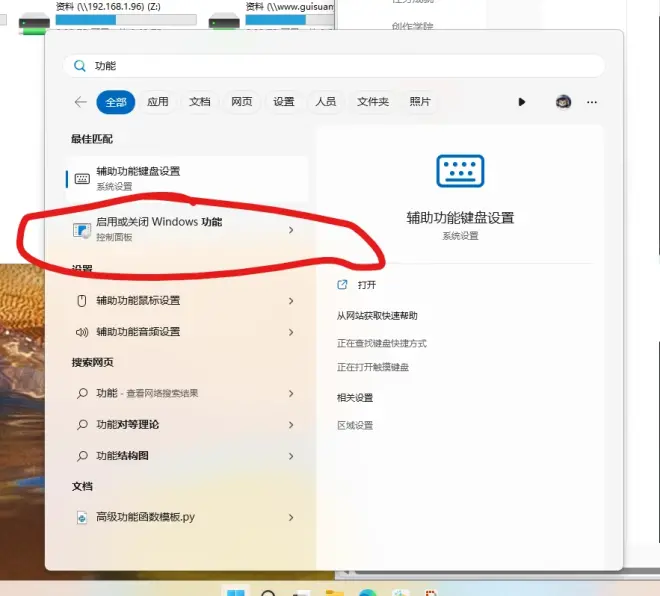660x596 pixels.
Task: Click 打开 to open keyboard settings
Action: pyautogui.click(x=366, y=285)
